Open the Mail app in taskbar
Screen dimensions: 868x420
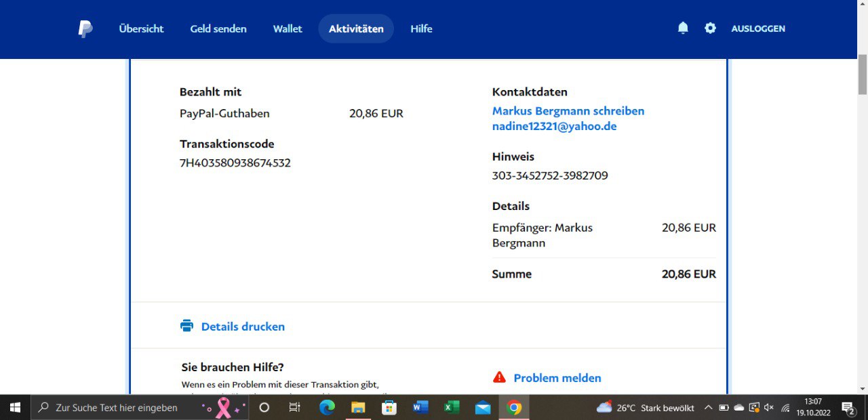coord(483,407)
